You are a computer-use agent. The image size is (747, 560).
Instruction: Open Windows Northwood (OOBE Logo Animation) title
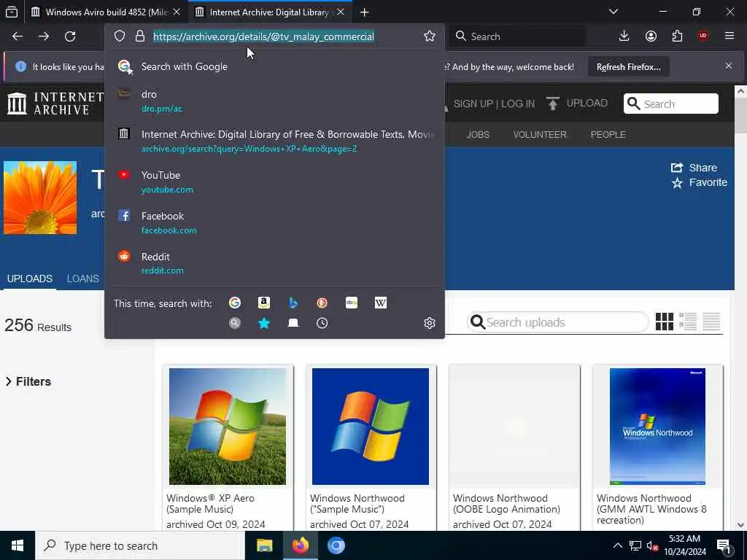pyautogui.click(x=506, y=504)
